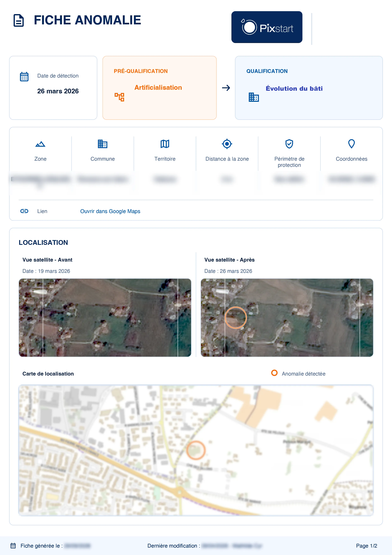Click the calendar icon by Date de détection
392x555 pixels.
click(24, 77)
